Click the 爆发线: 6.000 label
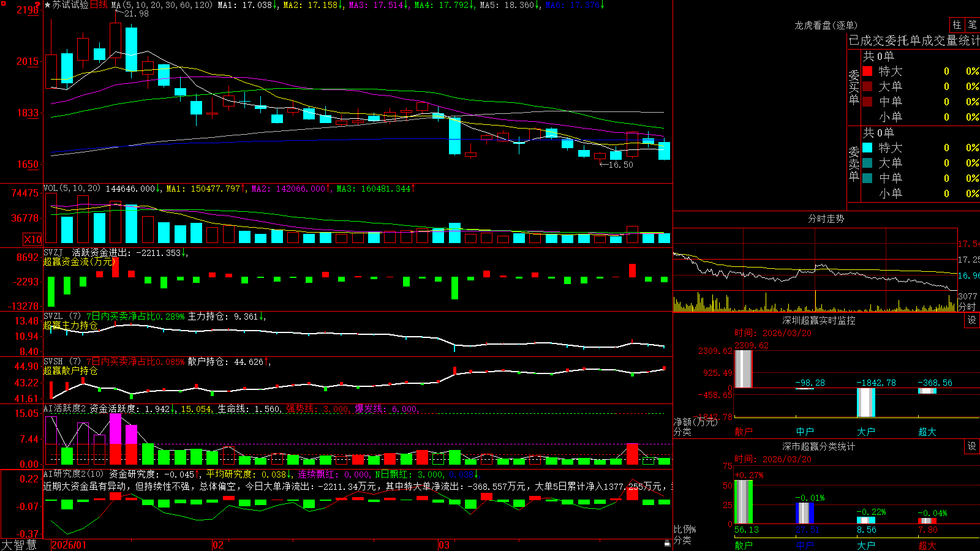Viewport: 980px width, 551px height. pyautogui.click(x=386, y=409)
